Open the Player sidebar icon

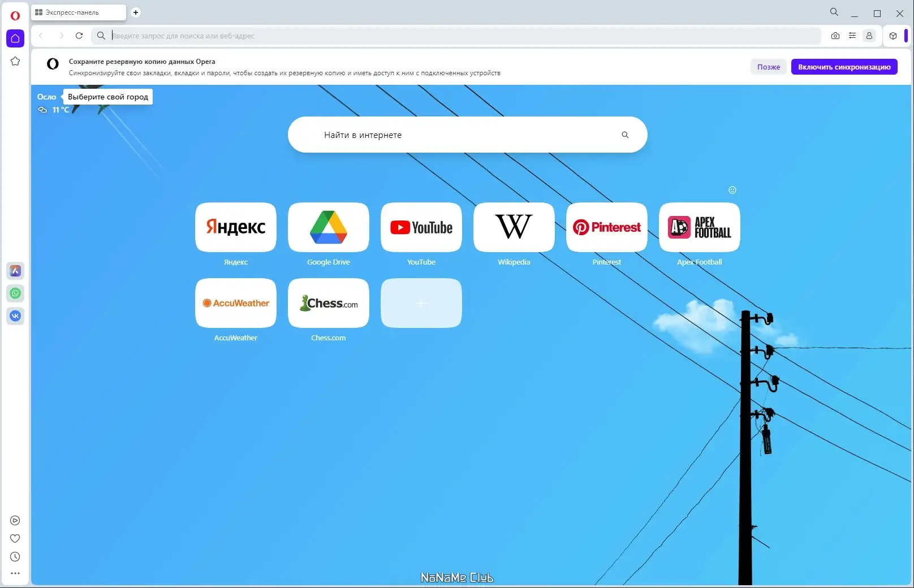click(15, 520)
